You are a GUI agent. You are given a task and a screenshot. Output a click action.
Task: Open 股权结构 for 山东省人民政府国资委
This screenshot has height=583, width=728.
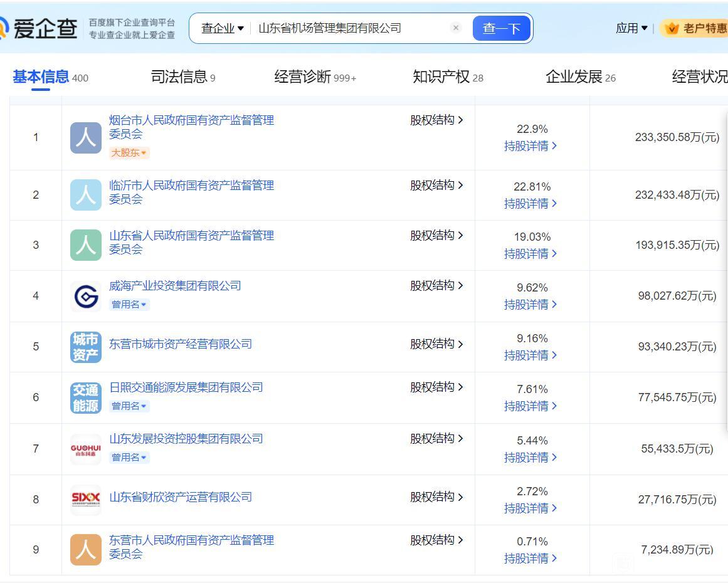click(x=435, y=235)
